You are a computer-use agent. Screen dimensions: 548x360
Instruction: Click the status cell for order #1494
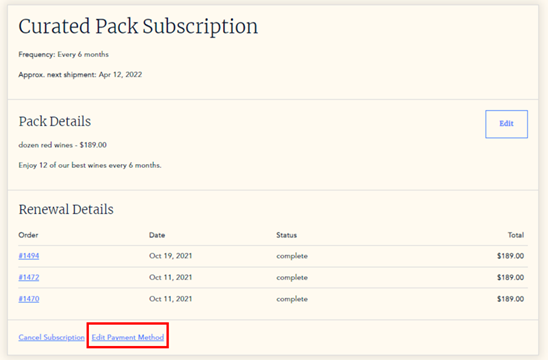pyautogui.click(x=292, y=256)
